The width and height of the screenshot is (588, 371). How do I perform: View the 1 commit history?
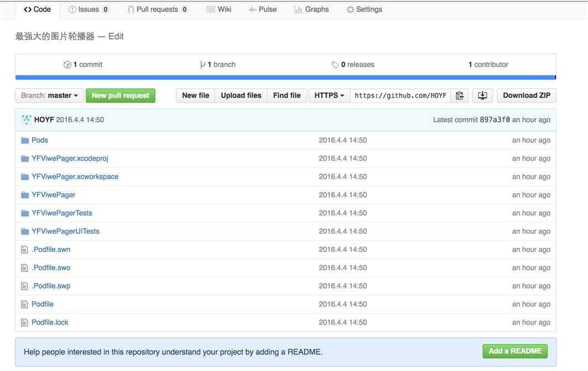(x=83, y=65)
